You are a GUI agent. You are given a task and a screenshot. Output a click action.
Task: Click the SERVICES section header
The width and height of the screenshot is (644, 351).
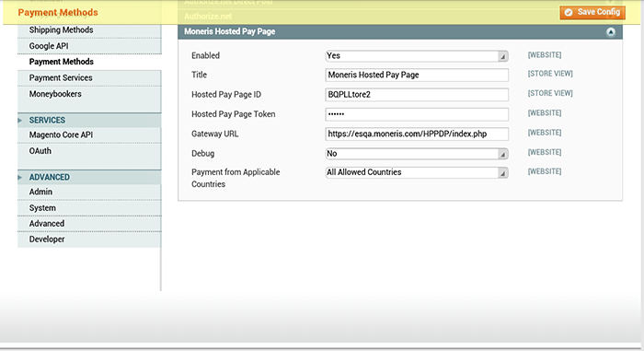click(89, 120)
